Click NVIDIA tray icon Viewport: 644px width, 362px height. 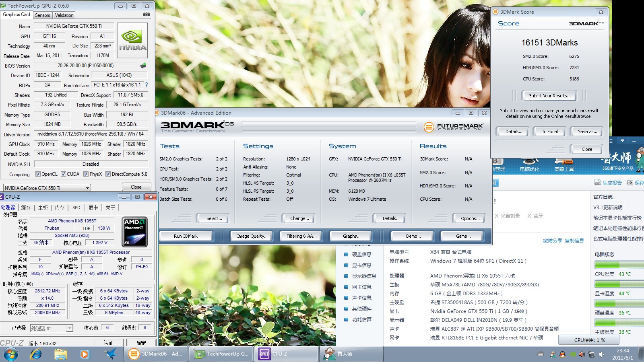(572, 354)
